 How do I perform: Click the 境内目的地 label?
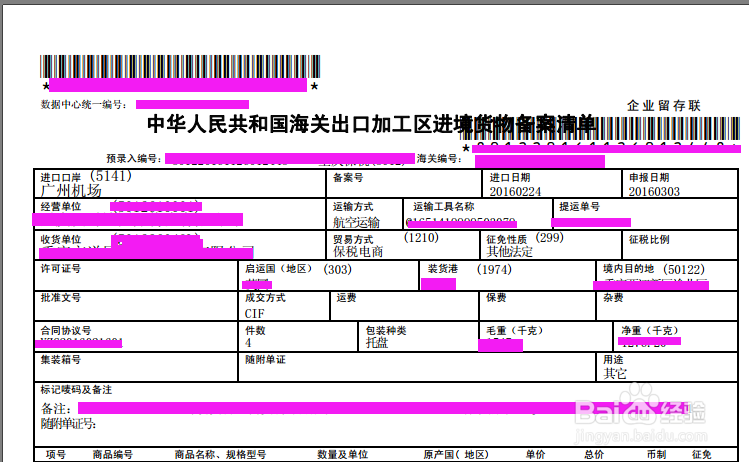pyautogui.click(x=628, y=269)
